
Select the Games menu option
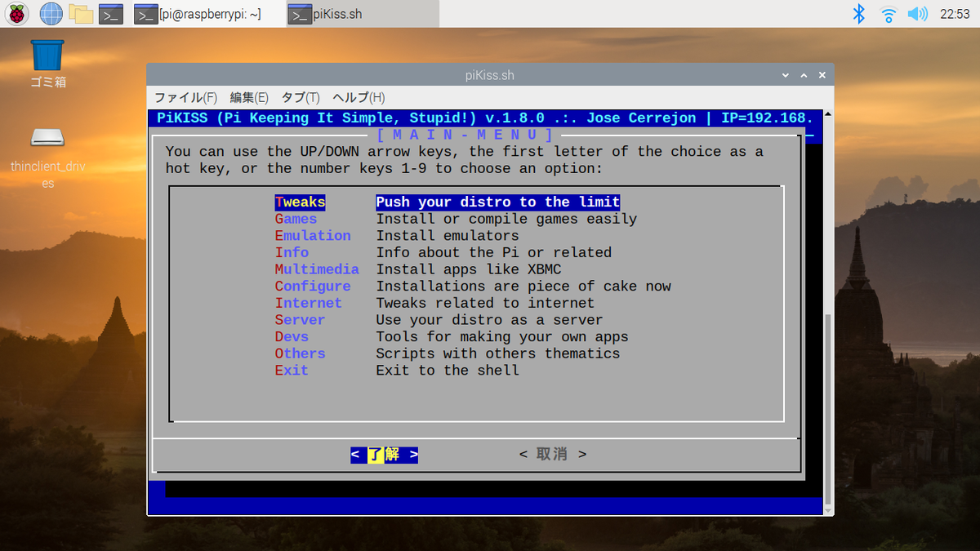(296, 219)
